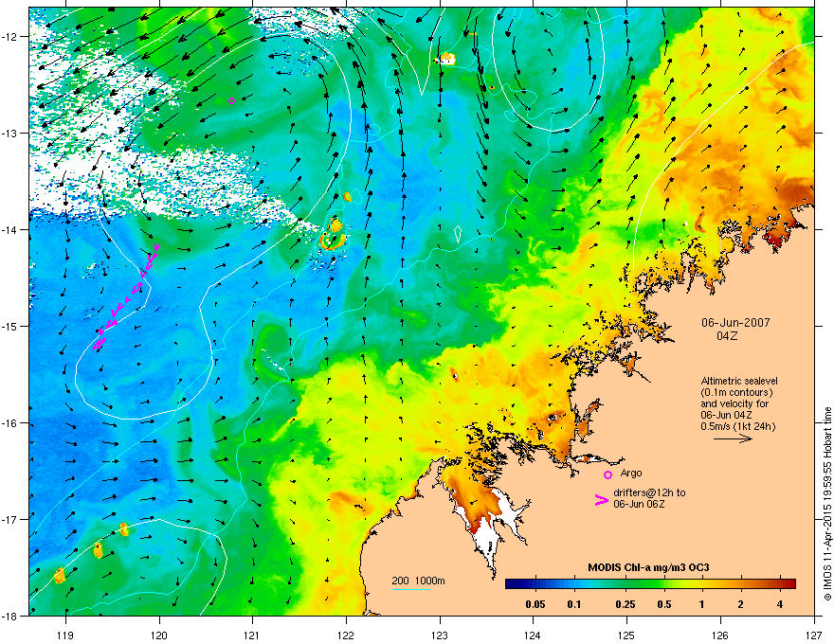Click the 'MODIS Chl-a mg/m3 OC3' colorbar title
The image size is (834, 644).
pyautogui.click(x=648, y=567)
